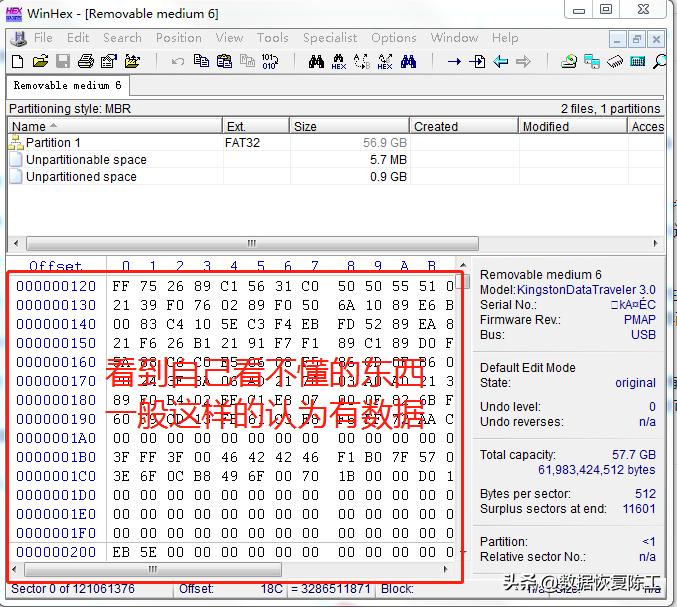Click the file list scroll right arrow
The width and height of the screenshot is (677, 607).
[x=655, y=243]
